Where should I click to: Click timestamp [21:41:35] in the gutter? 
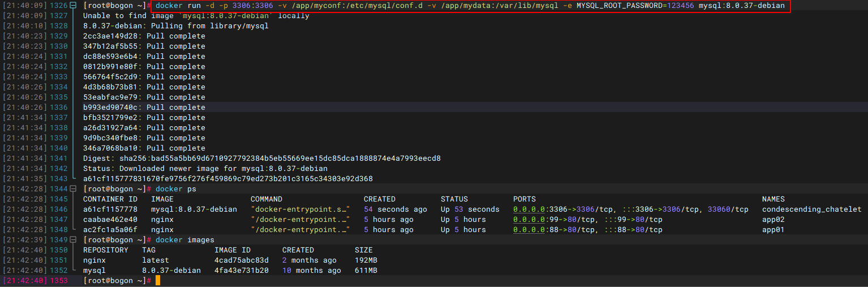coord(25,179)
